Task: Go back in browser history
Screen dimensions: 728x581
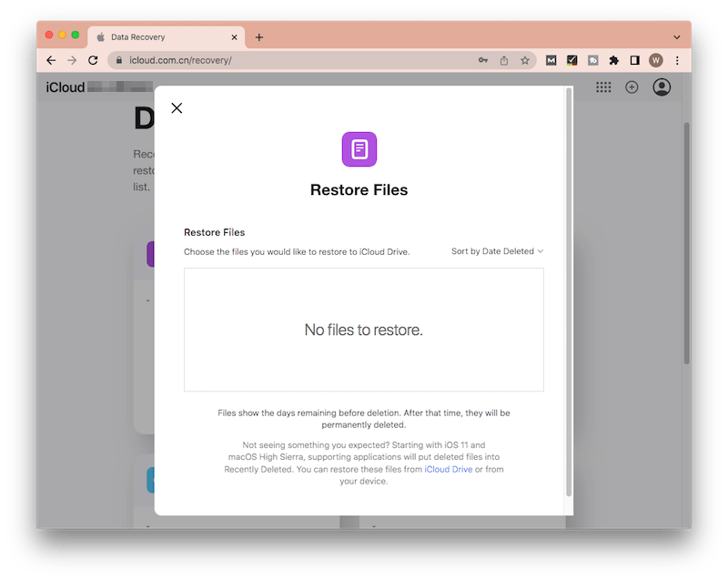Action: coord(52,60)
